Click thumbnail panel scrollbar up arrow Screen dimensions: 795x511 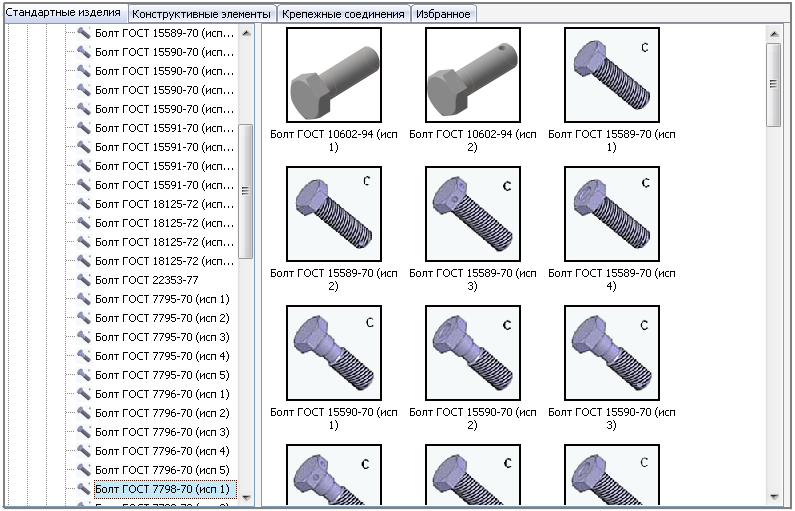click(774, 34)
